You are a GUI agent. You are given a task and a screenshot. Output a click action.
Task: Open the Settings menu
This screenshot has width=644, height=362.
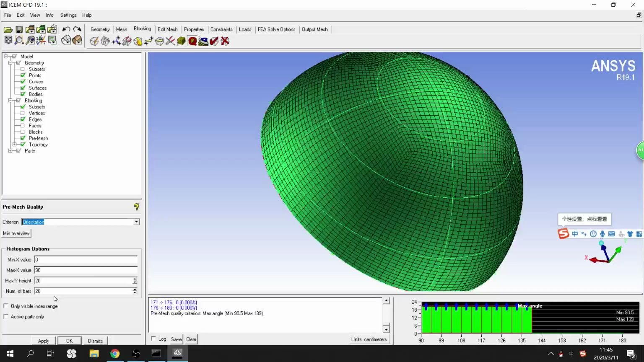[x=68, y=15]
